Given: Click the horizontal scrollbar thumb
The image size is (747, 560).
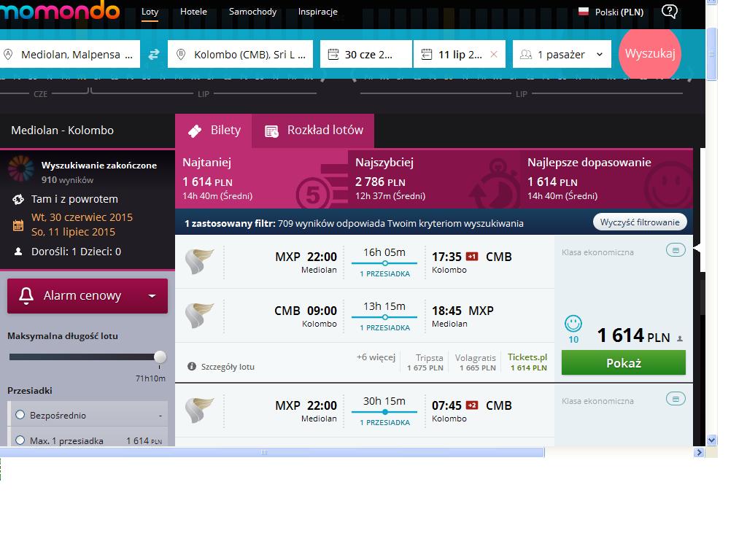Looking at the screenshot, I should 272,452.
